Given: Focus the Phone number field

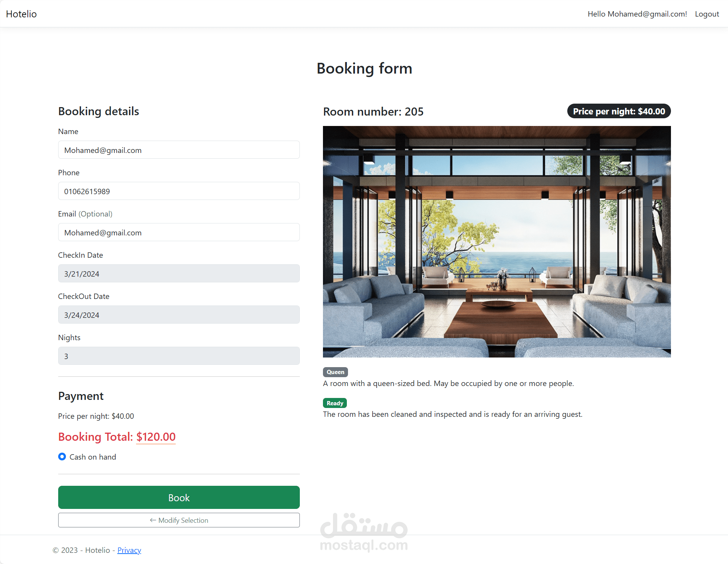Looking at the screenshot, I should (x=179, y=191).
